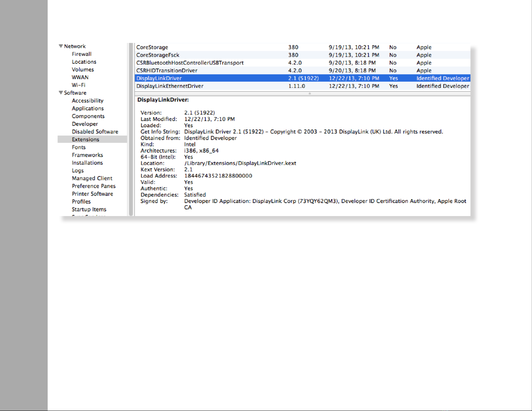Select the Software heading in the sidebar
Viewport: 532px width, 411px height.
click(x=75, y=93)
